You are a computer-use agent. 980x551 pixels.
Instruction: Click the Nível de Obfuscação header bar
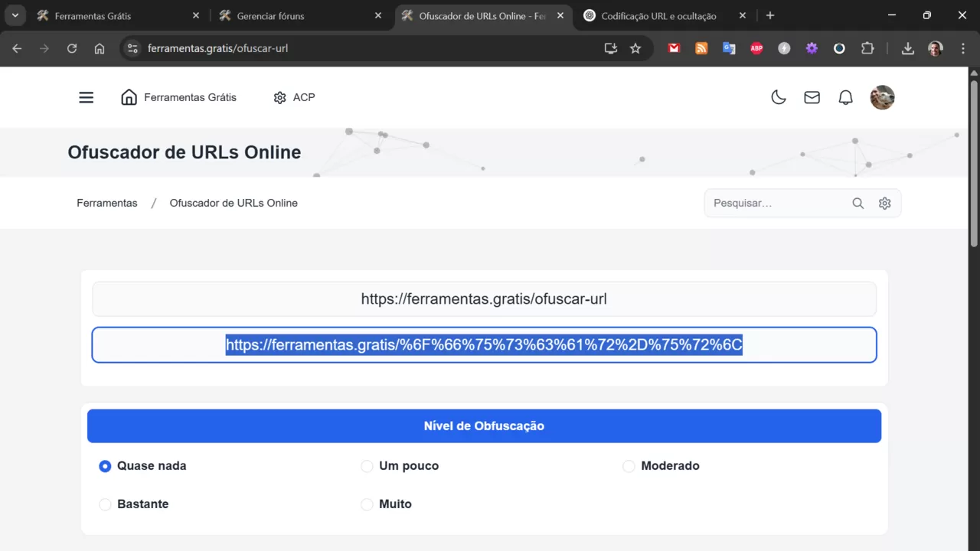[484, 425]
